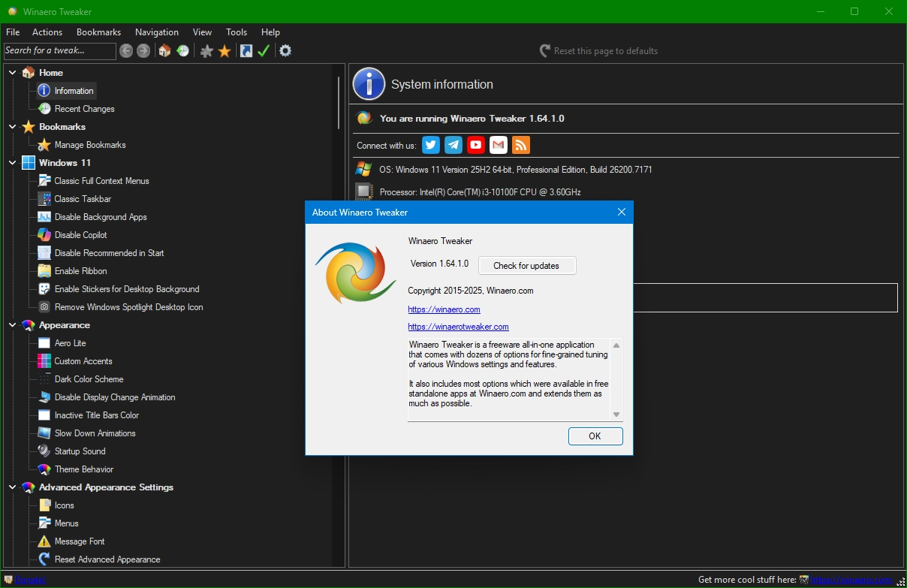This screenshot has height=588, width=907.
Task: Collapse the Advanced Appearance Settings group
Action: (x=13, y=487)
